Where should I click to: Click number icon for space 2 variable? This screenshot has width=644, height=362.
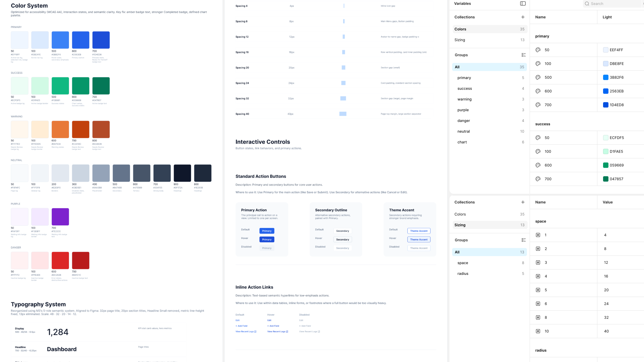click(538, 249)
